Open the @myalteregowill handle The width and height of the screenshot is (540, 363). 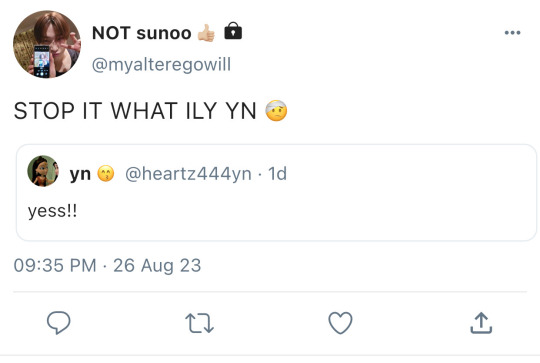coord(161,64)
